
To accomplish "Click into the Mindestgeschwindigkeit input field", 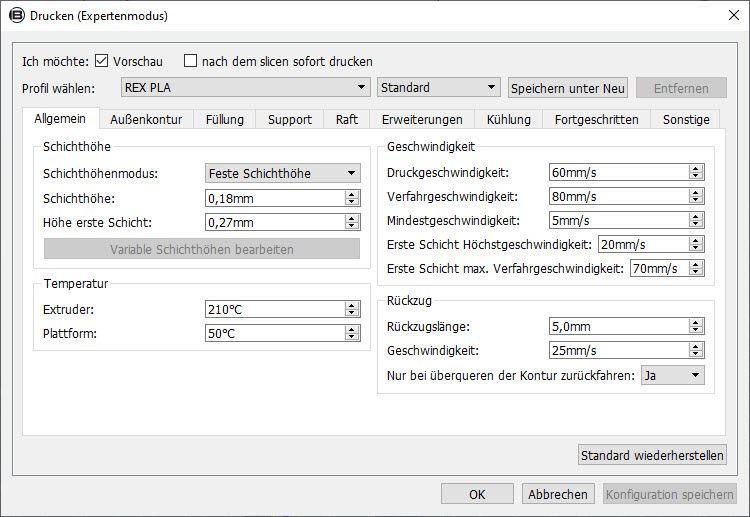I will [619, 220].
